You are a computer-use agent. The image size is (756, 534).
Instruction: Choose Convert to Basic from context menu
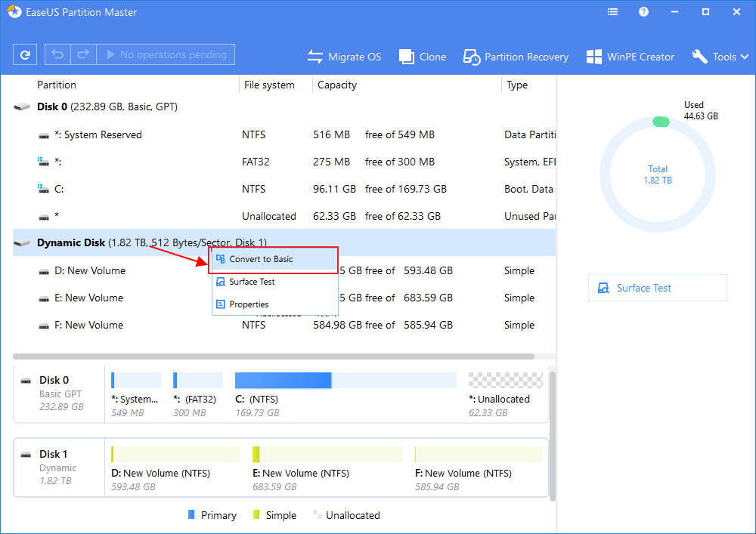click(275, 259)
